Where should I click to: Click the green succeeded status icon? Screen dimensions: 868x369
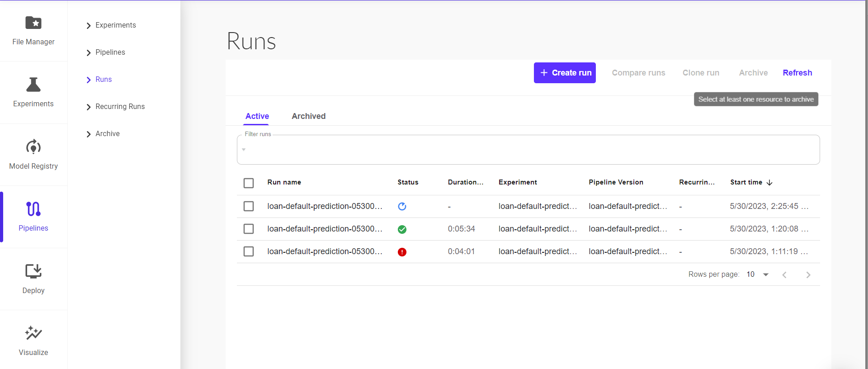tap(402, 229)
